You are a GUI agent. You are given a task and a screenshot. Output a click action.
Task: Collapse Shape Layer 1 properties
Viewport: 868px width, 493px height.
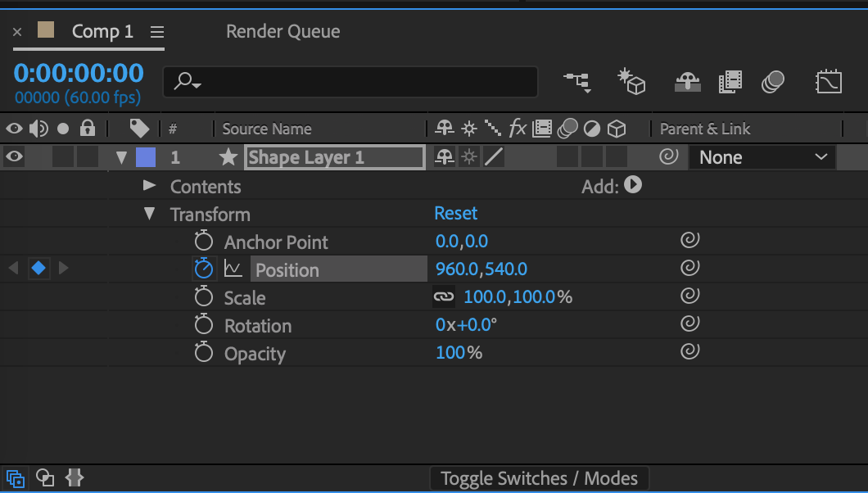pyautogui.click(x=122, y=158)
